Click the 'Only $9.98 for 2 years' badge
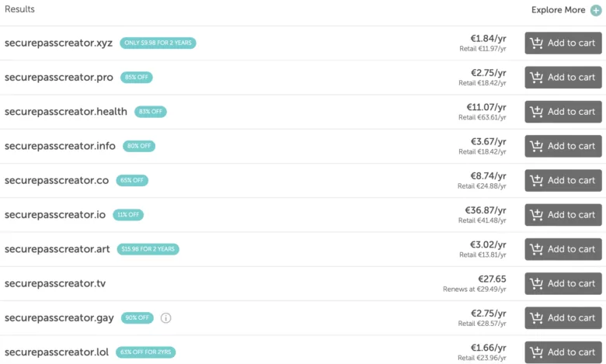Viewport: 606px width, 364px height. pos(158,43)
